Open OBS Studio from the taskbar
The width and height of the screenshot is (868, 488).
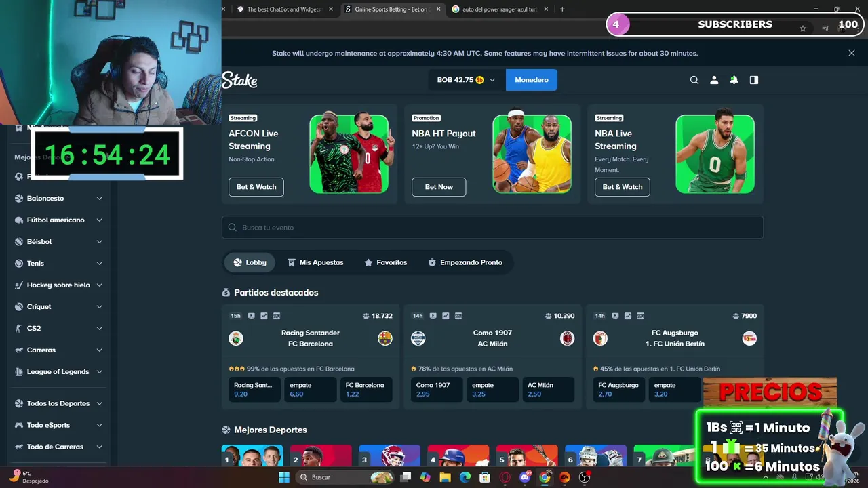coord(584,477)
